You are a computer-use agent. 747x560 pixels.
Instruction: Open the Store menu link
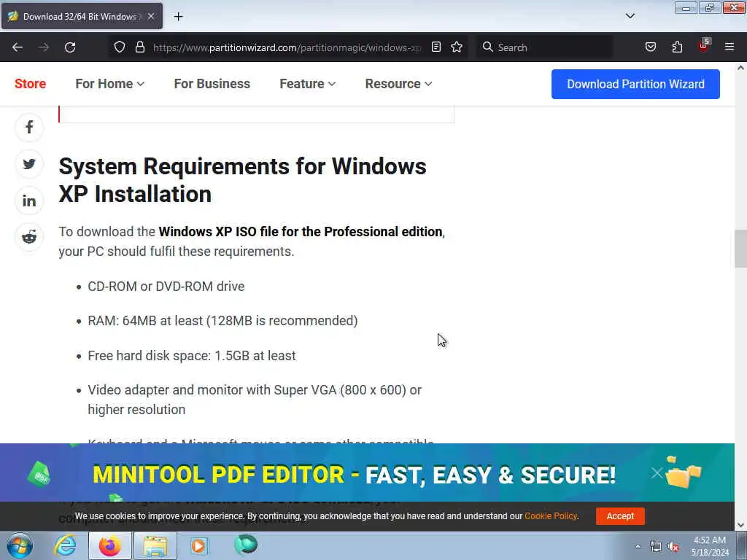point(30,84)
